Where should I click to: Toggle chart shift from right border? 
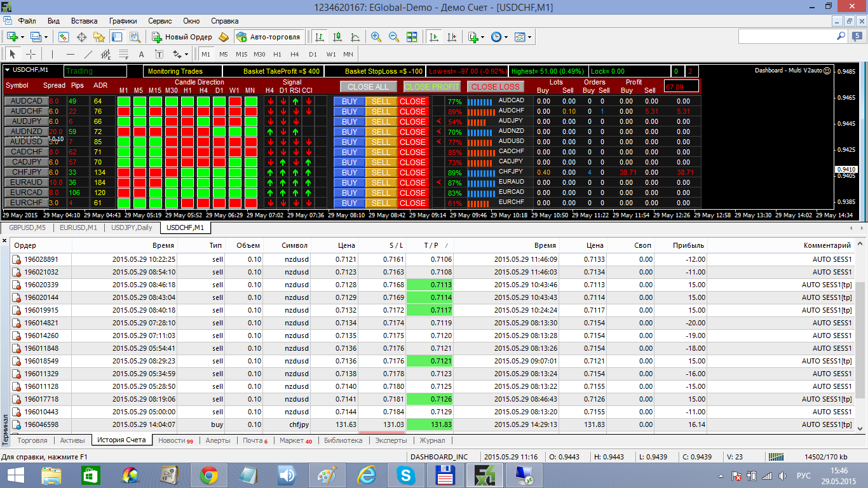[x=452, y=37]
